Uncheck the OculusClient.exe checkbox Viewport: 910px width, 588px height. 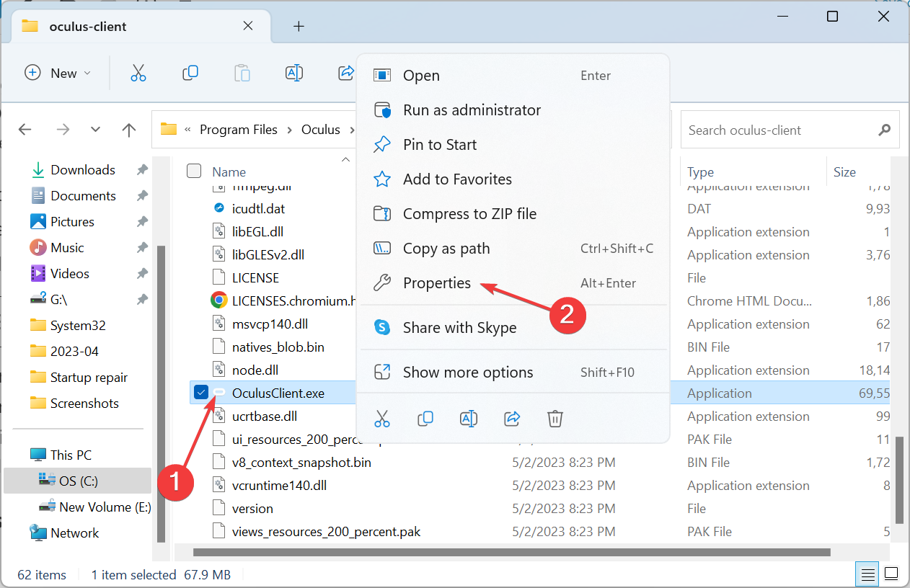[x=201, y=393]
